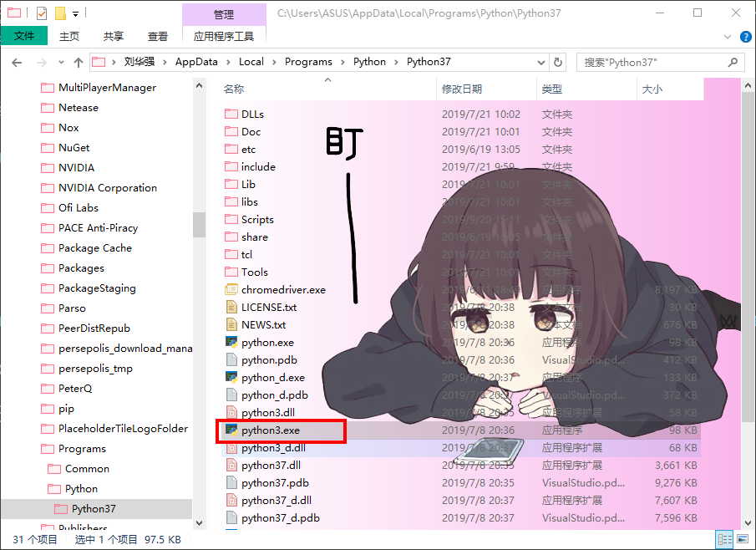Navigate back with the back arrow
This screenshot has height=550, width=756.
[17, 62]
